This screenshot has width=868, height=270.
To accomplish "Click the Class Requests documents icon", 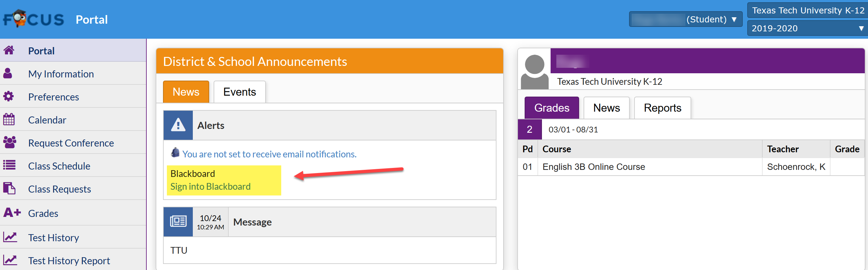I will tap(9, 188).
